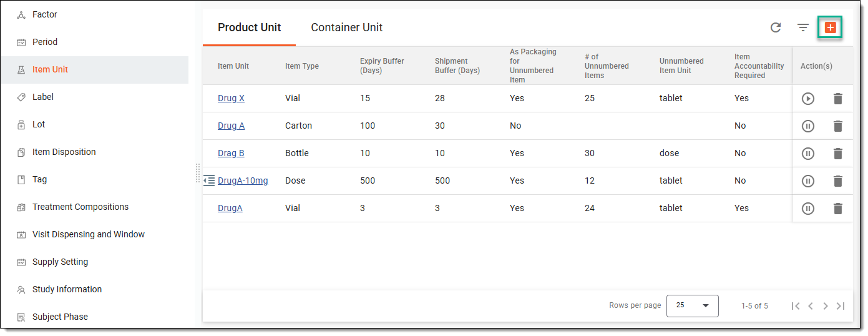Open the DrugA-10mg link

(243, 180)
